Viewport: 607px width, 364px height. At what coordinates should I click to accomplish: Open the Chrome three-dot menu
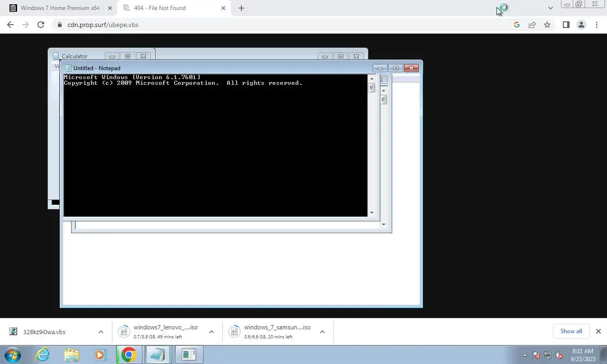(x=597, y=25)
